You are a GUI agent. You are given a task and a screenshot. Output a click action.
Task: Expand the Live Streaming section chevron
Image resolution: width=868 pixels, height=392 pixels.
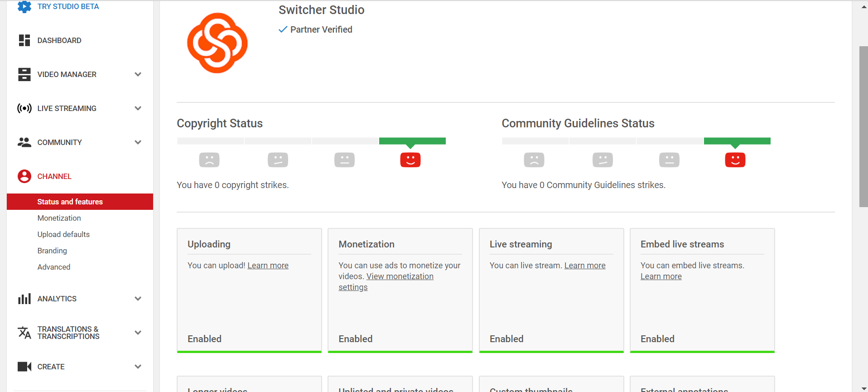tap(138, 108)
